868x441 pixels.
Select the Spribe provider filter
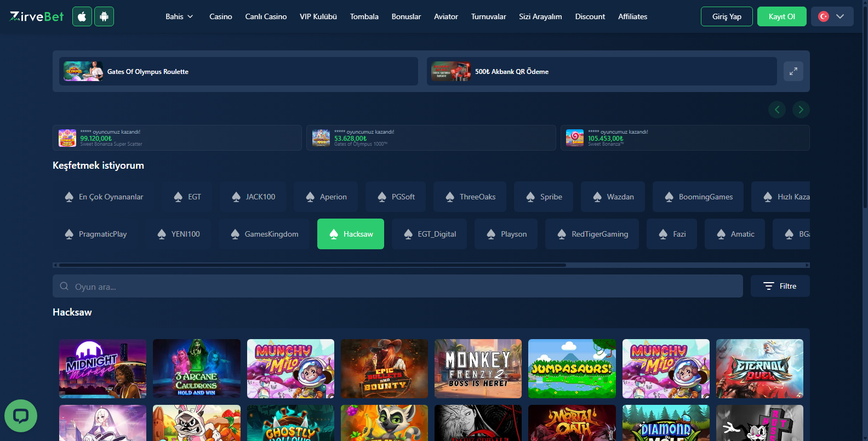click(x=544, y=197)
